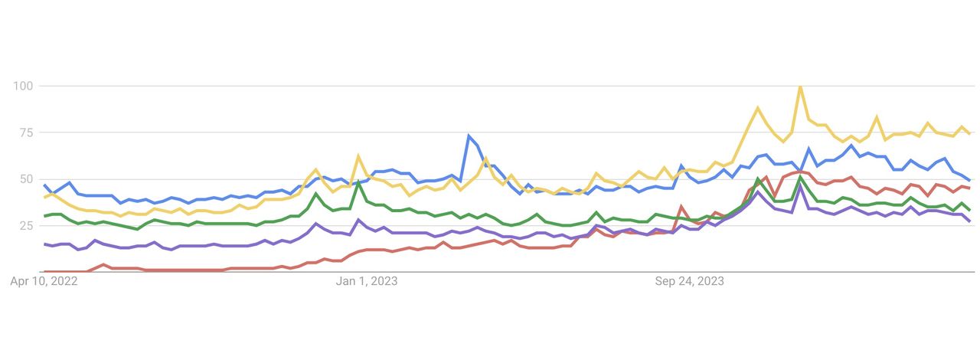The width and height of the screenshot is (980, 360).
Task: Click the 100 value on the y-axis
Action: coord(23,86)
